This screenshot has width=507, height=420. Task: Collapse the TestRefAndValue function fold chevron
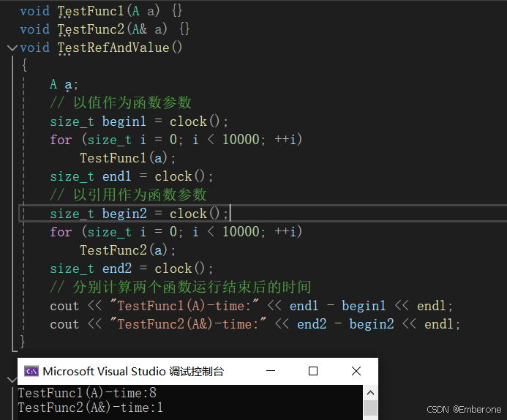[12, 48]
